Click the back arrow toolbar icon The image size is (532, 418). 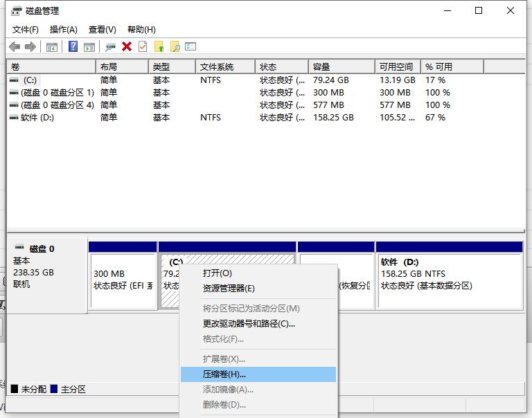click(15, 46)
